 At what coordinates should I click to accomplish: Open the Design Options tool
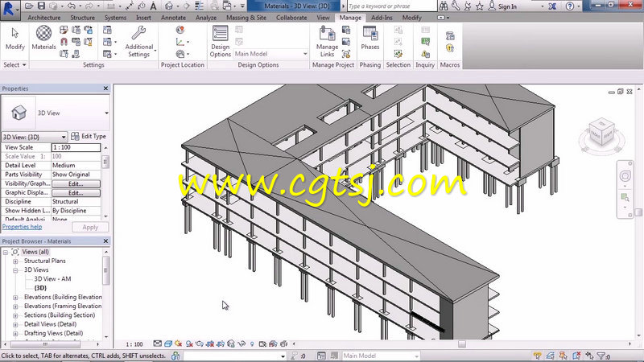220,41
